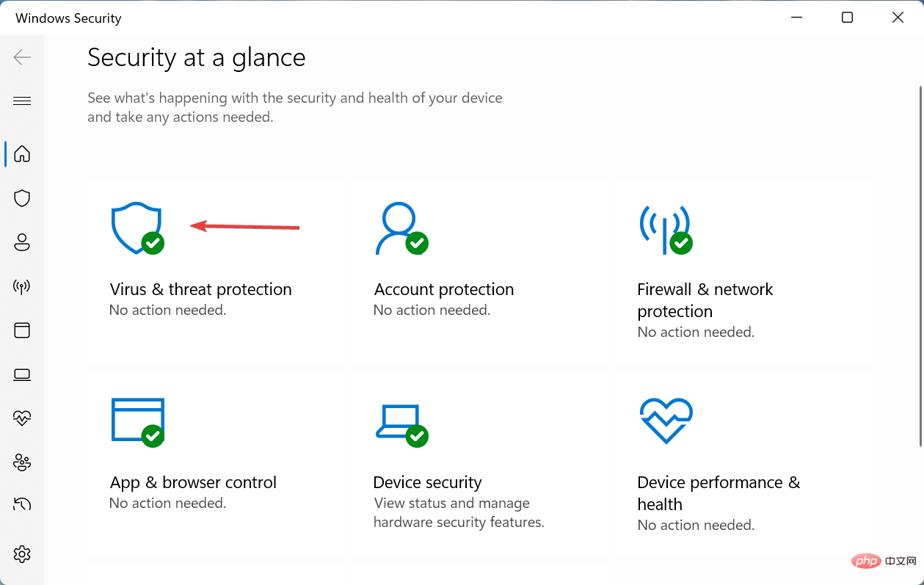This screenshot has width=924, height=585.
Task: Select the App & browser control sidebar icon
Action: (x=22, y=330)
